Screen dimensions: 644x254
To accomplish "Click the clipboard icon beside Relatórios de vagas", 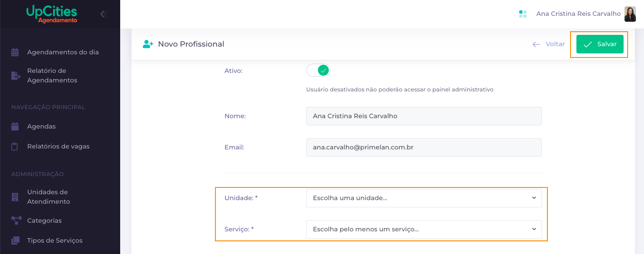I will [x=15, y=146].
